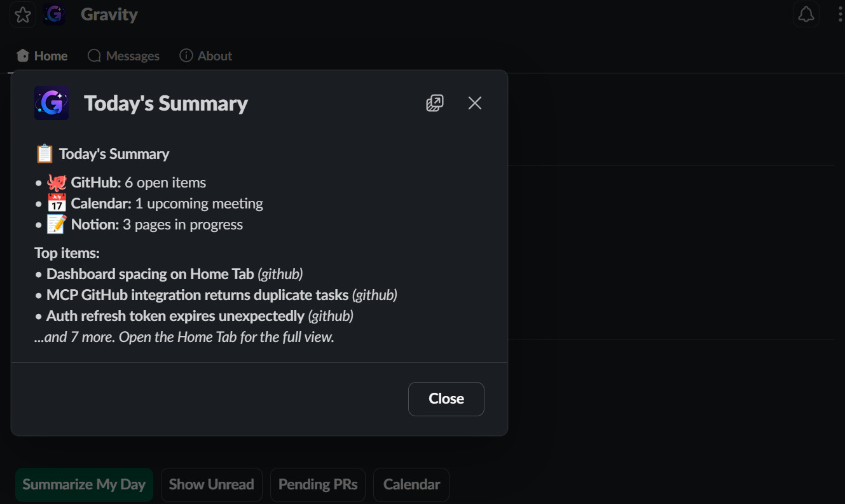Click the Calendar shortcut button
Image resolution: width=845 pixels, height=504 pixels.
point(411,485)
